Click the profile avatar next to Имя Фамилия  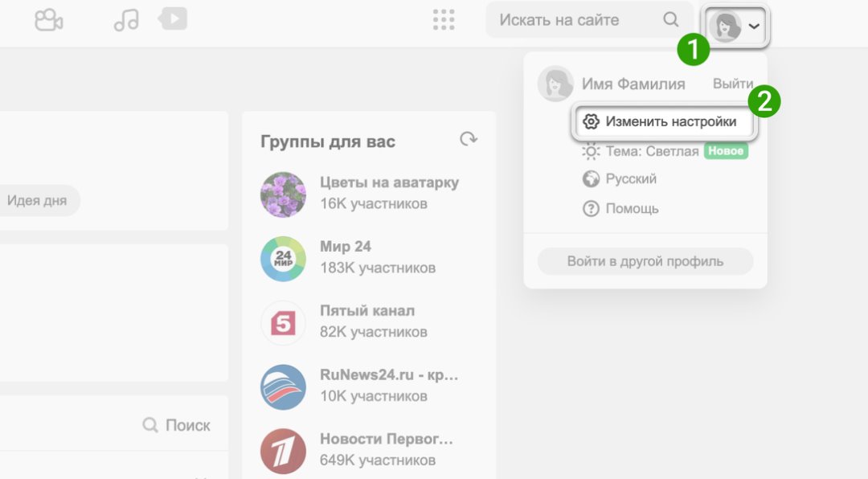555,84
